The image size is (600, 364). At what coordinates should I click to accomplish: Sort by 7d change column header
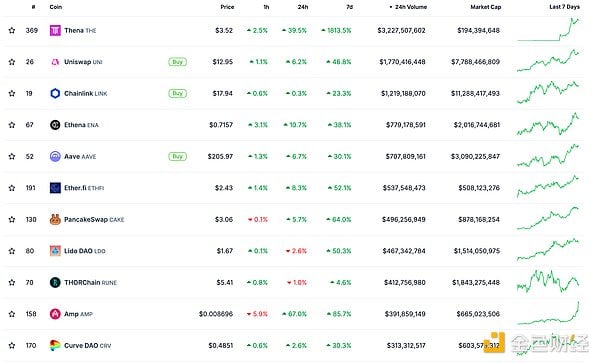pos(349,7)
